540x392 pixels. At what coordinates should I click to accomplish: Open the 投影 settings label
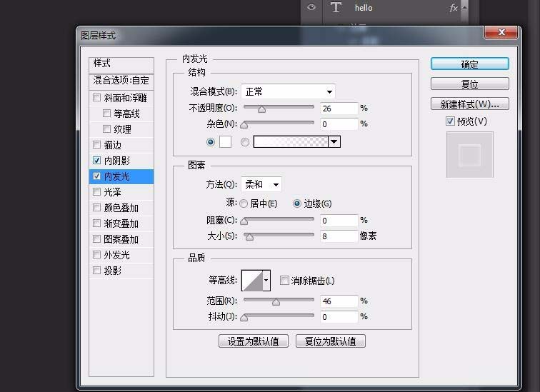pyautogui.click(x=113, y=271)
